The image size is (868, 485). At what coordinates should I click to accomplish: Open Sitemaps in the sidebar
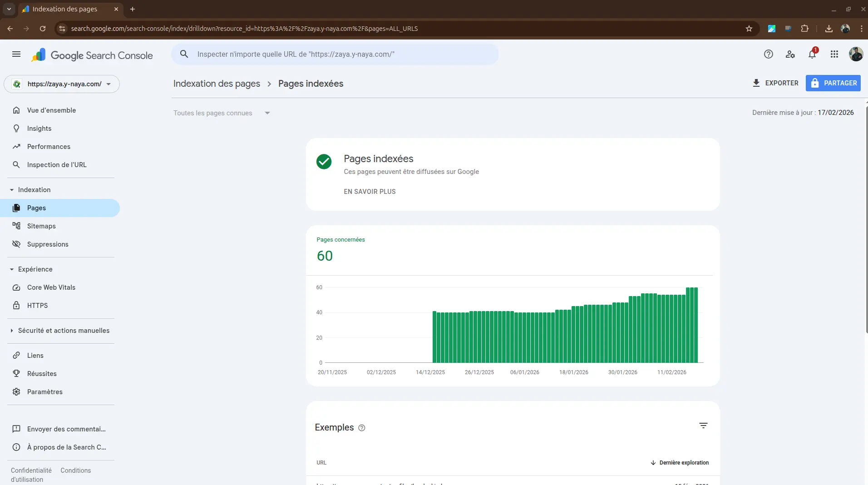click(41, 226)
